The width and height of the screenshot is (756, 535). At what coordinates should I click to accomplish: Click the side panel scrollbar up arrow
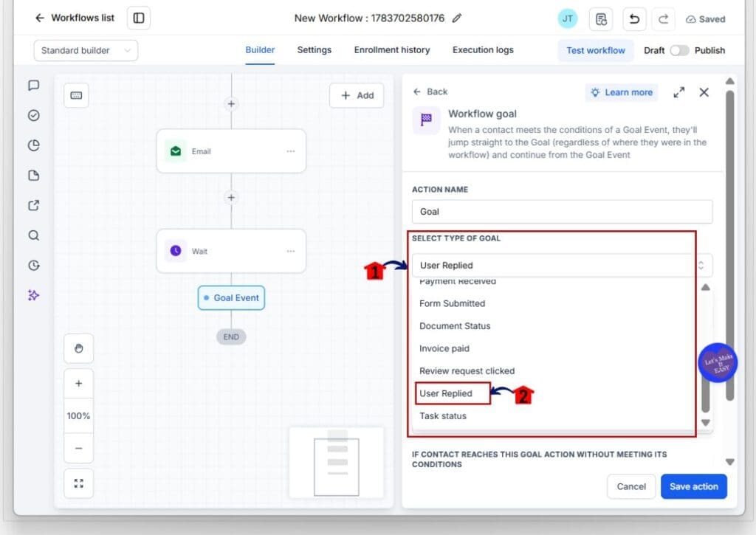click(730, 81)
